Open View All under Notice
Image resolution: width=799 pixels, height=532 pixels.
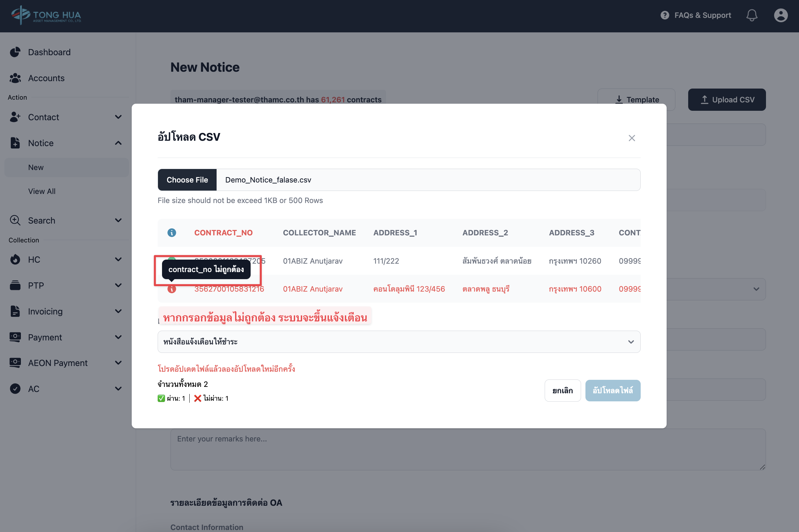(x=42, y=191)
